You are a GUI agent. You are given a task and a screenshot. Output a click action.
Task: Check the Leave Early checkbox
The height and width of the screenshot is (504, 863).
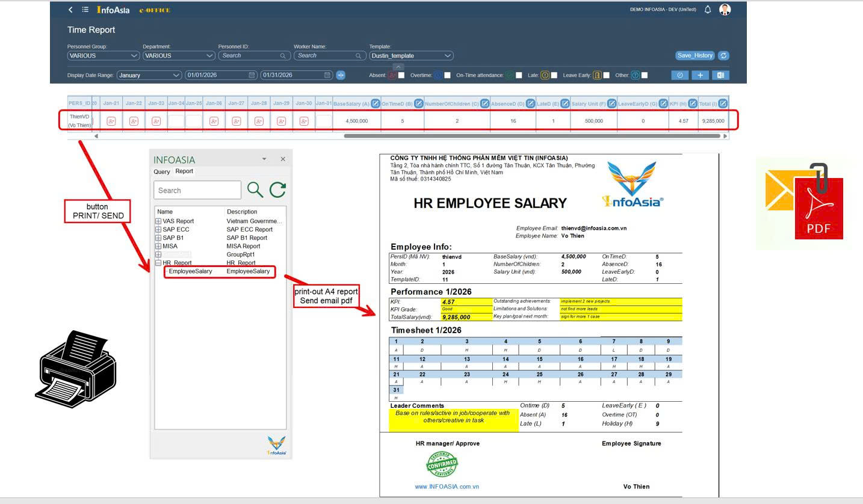606,75
